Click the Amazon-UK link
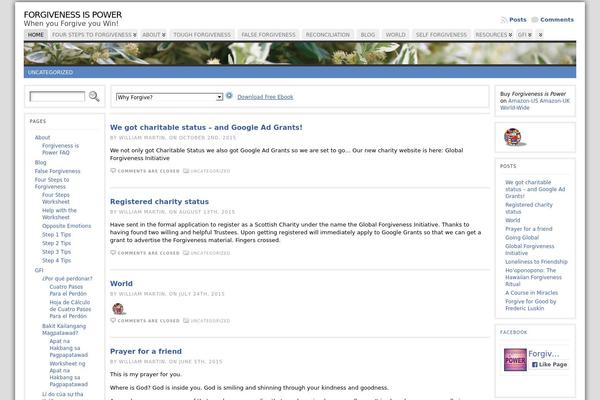Screen dimensions: 600x400 [x=555, y=101]
